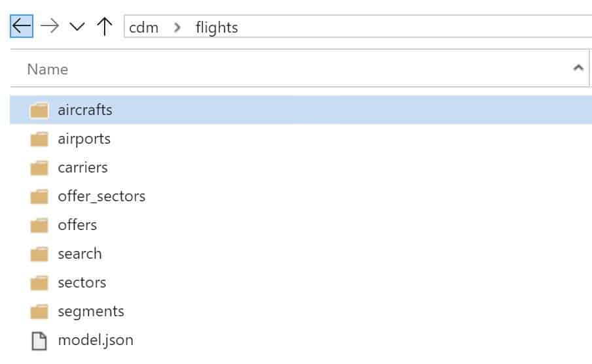Select the aircrafts folder icon
Screen dimensions: 592x364
point(39,110)
